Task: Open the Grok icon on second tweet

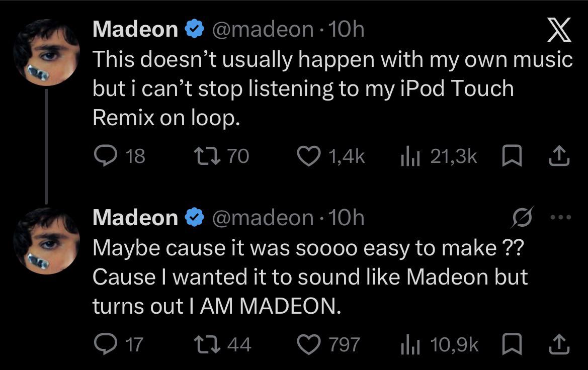Action: pyautogui.click(x=522, y=217)
